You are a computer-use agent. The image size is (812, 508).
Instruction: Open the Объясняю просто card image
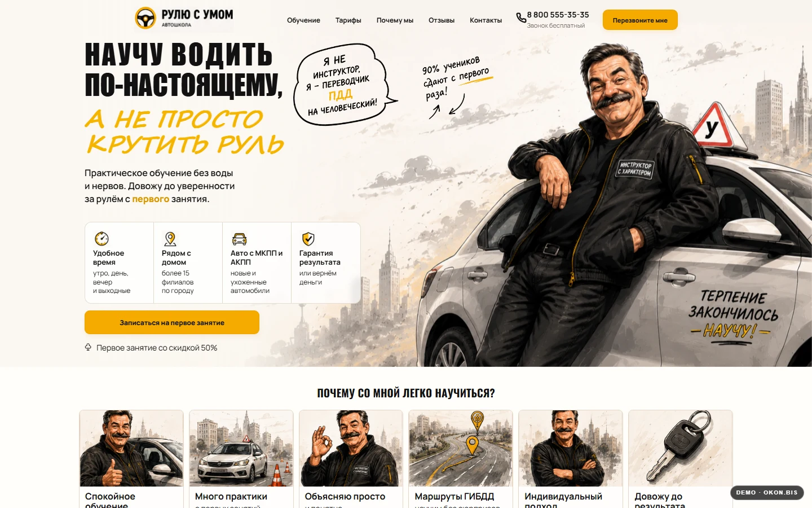pos(351,448)
